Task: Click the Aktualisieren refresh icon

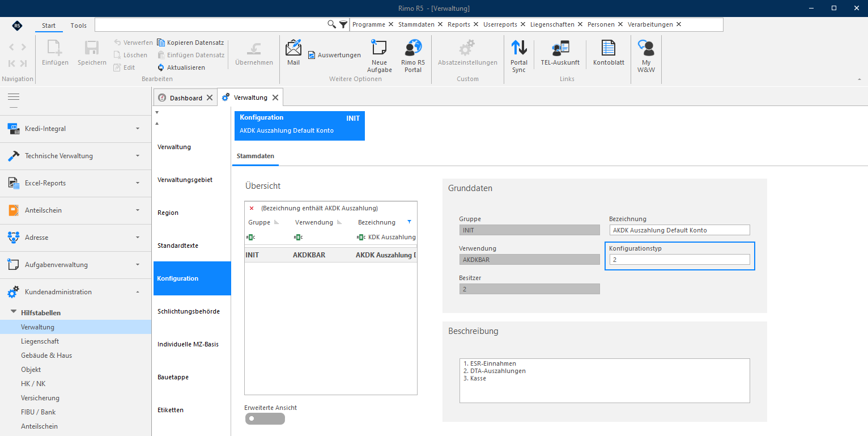Action: pos(161,67)
